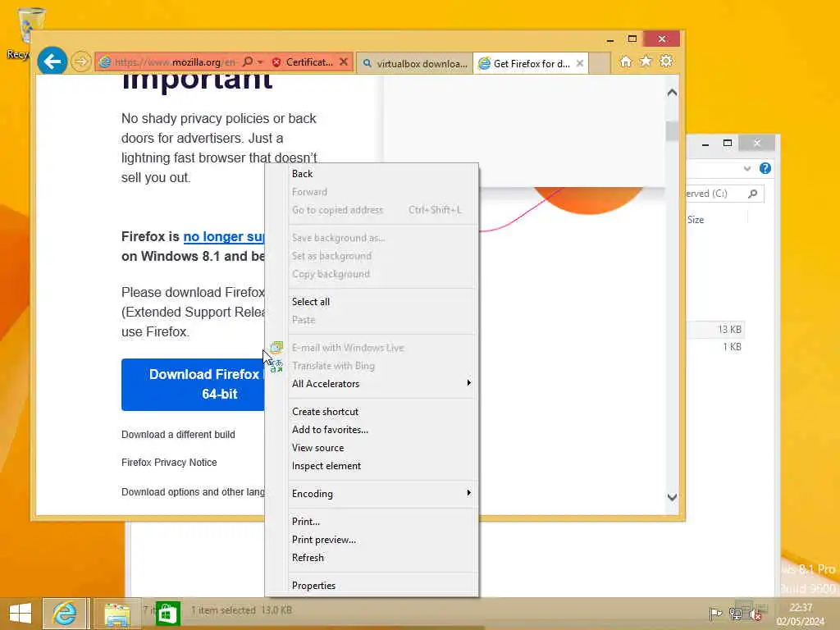Choose Inspect element

coord(382,466)
